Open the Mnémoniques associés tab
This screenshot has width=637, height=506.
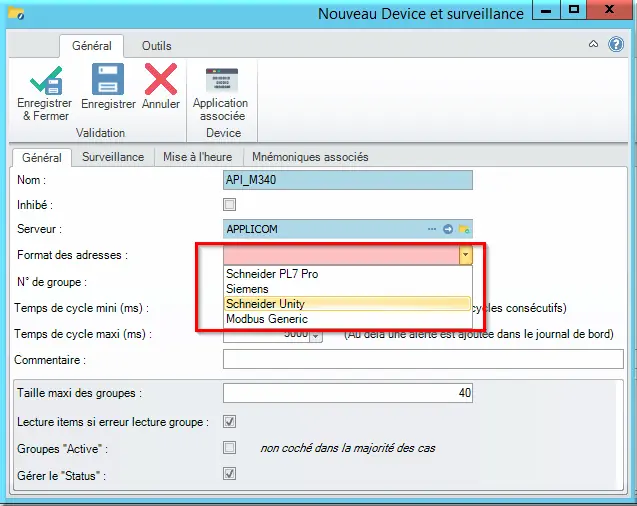coord(310,157)
